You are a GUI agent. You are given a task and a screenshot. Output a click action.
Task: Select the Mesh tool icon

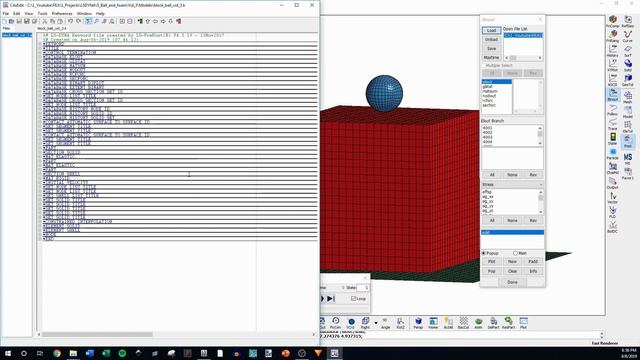click(x=628, y=97)
